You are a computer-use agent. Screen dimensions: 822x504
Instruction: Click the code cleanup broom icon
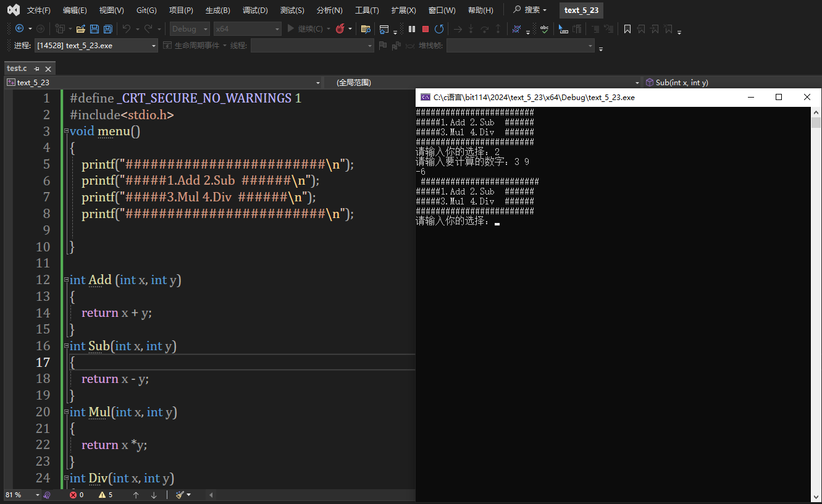pos(180,495)
